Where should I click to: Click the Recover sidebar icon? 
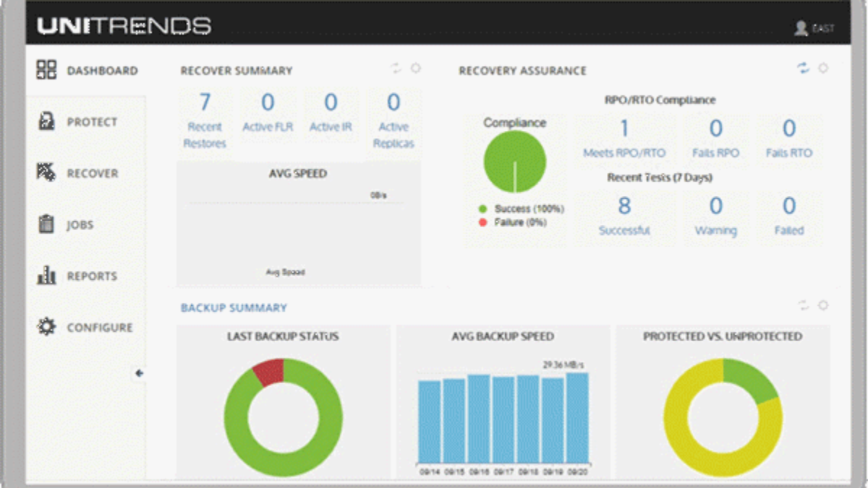(x=46, y=173)
